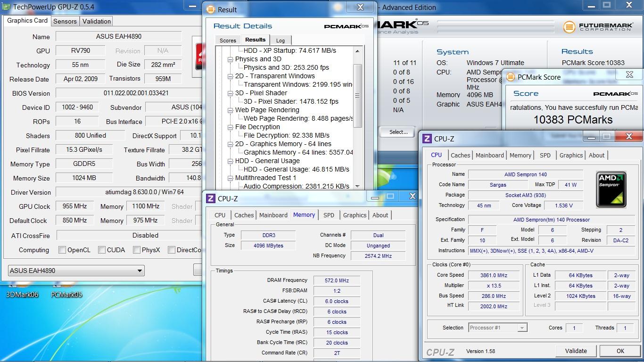Collapse the HDD - General Usage node

[x=231, y=161]
